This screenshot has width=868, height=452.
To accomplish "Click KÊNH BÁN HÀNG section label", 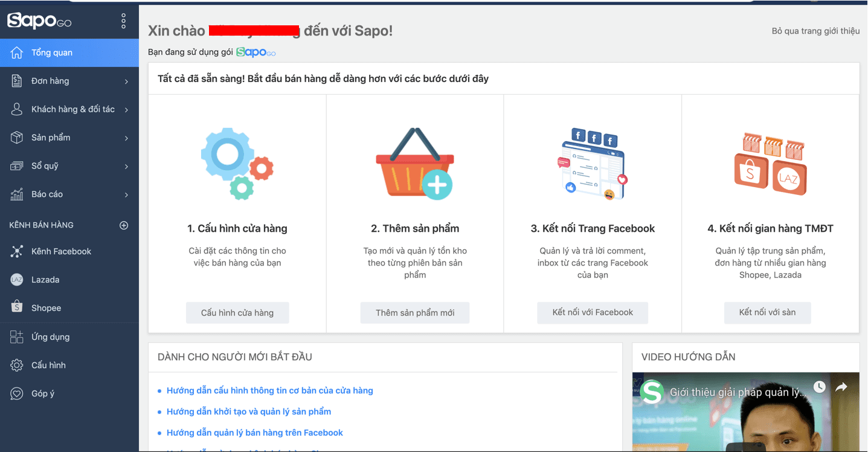I will pos(41,225).
